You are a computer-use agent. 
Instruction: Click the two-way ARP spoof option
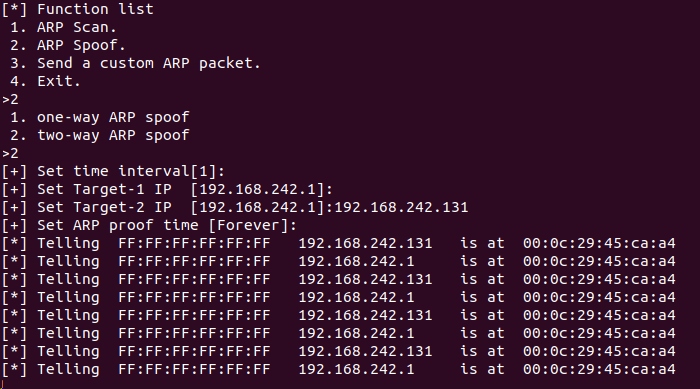[100, 135]
